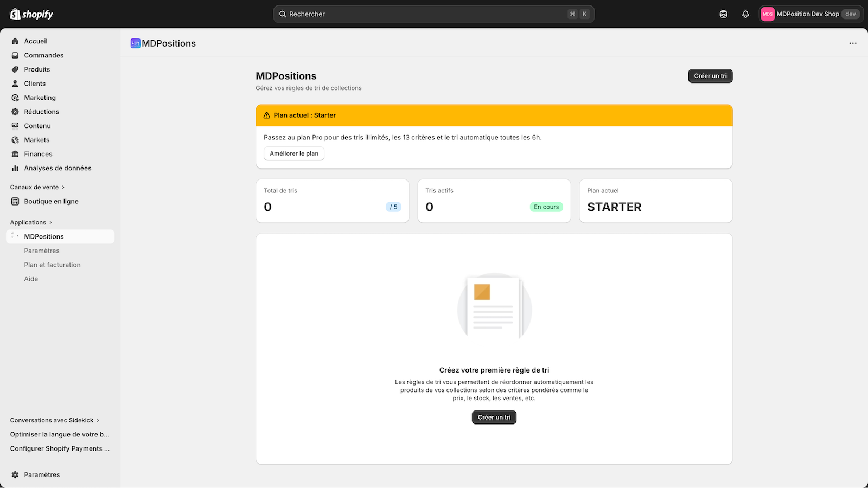Open the MDPositions app icon in the header
This screenshot has height=488, width=868.
(135, 43)
